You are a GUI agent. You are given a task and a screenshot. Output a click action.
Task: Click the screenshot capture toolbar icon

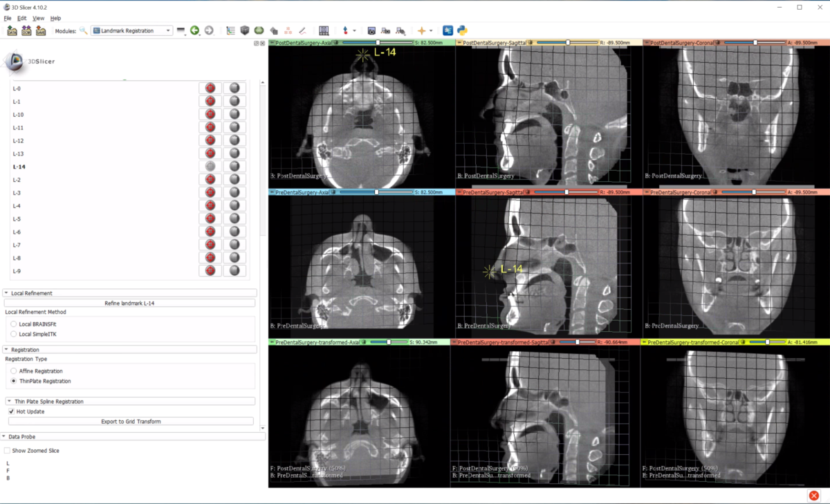(373, 30)
